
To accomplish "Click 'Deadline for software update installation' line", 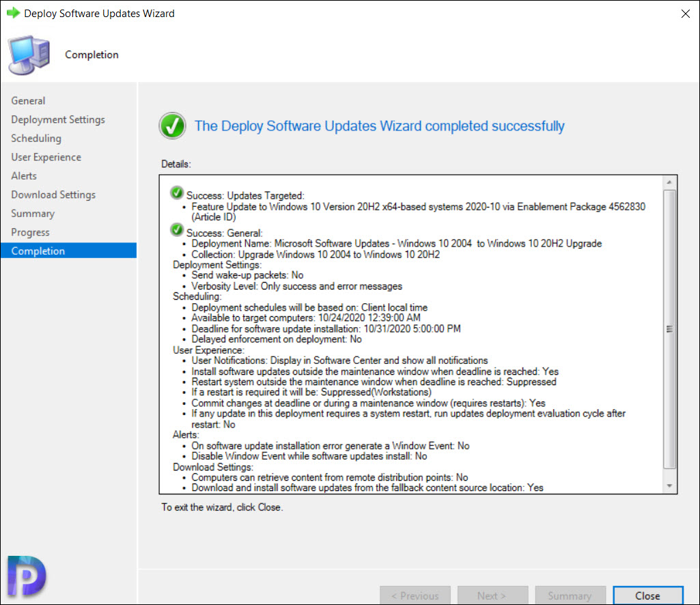I will click(326, 328).
